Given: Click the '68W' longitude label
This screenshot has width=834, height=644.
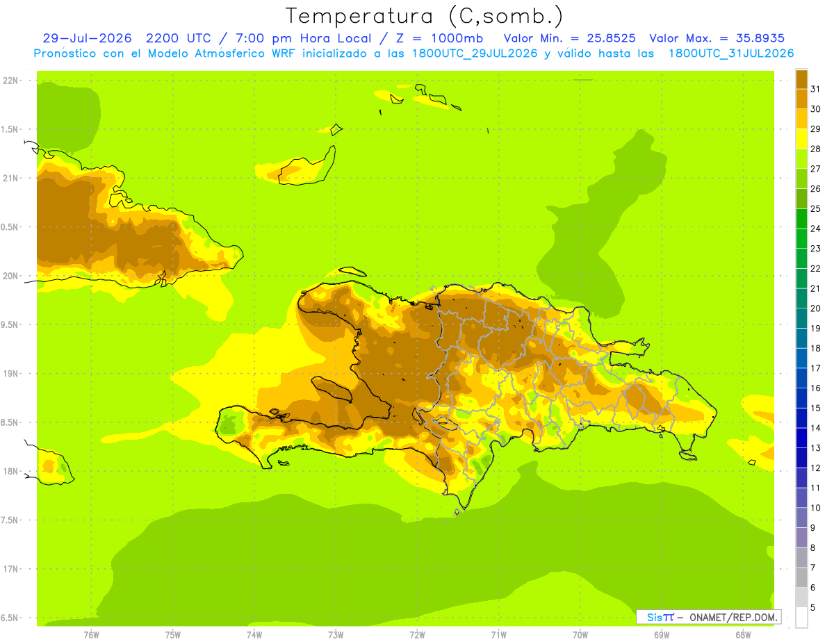Looking at the screenshot, I should click(x=743, y=635).
